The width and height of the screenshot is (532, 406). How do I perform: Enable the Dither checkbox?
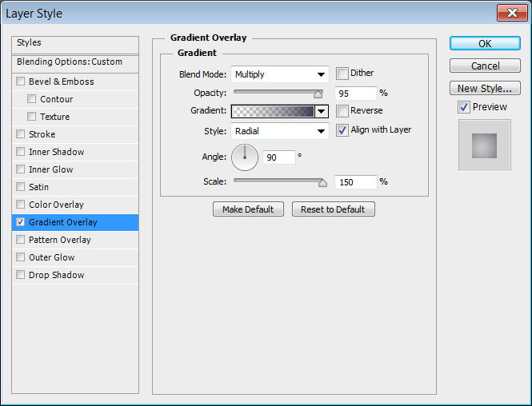pos(342,74)
